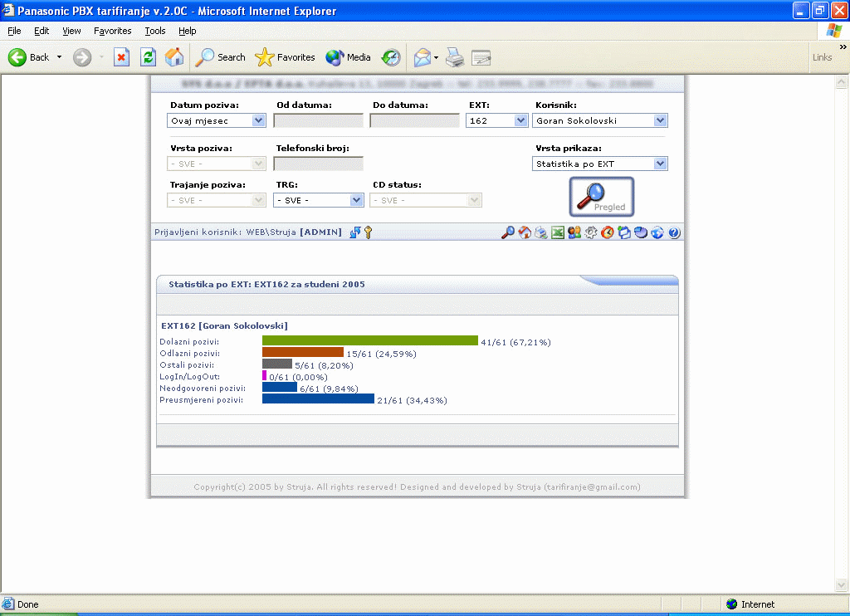The image size is (850, 616).
Task: Click the "41/61 (67,21%)" value
Action: pyautogui.click(x=515, y=342)
